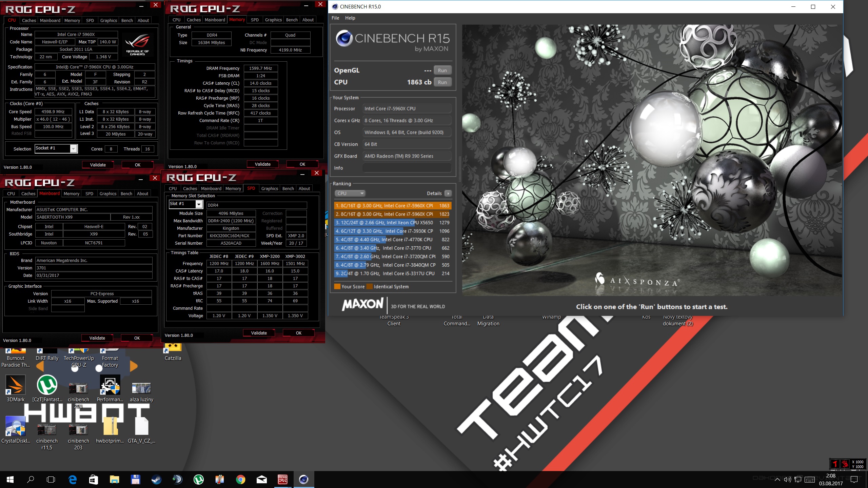Image resolution: width=868 pixels, height=488 pixels.
Task: Click the Info text field in Cinebench
Action: tap(407, 168)
